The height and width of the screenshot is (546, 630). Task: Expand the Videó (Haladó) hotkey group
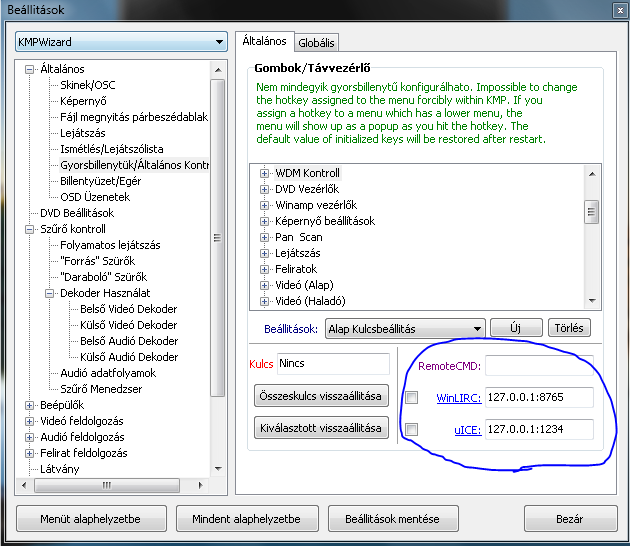coord(264,301)
